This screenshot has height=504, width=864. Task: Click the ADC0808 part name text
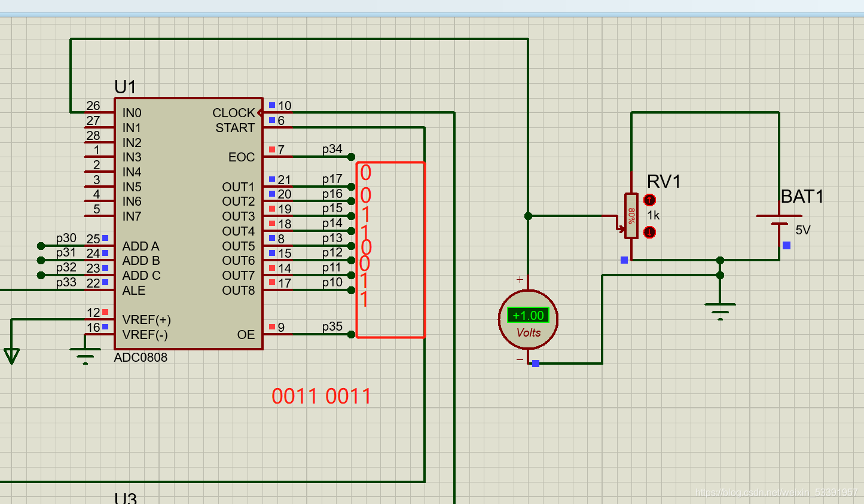coord(141,358)
